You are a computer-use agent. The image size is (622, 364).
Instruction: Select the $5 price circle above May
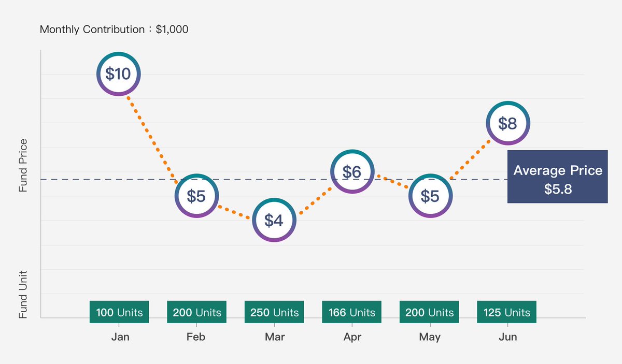[430, 196]
